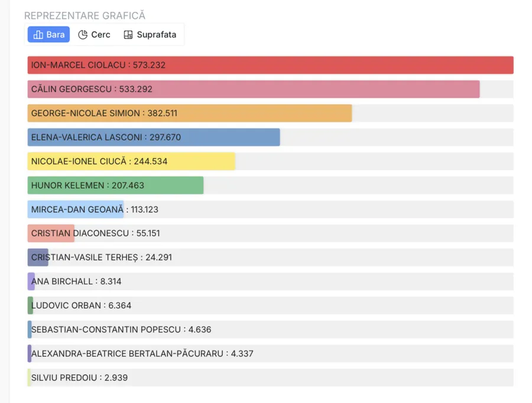532x403 pixels.
Task: Click the green Hunor Kelemen bar
Action: point(115,186)
